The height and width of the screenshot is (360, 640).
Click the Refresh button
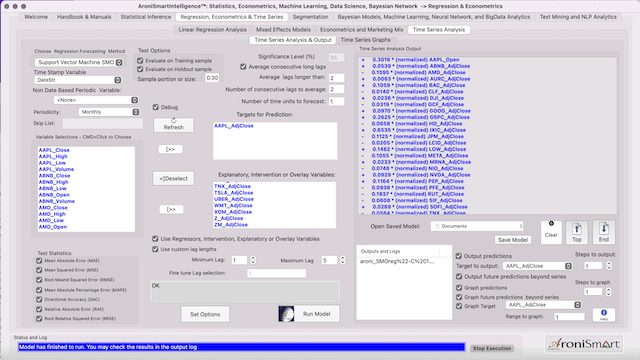(x=173, y=124)
